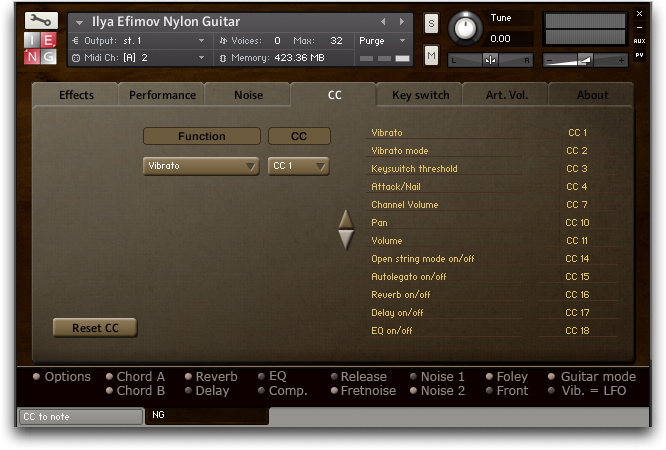Select the Reverb on/off row
This screenshot has height=450, width=666.
492,294
